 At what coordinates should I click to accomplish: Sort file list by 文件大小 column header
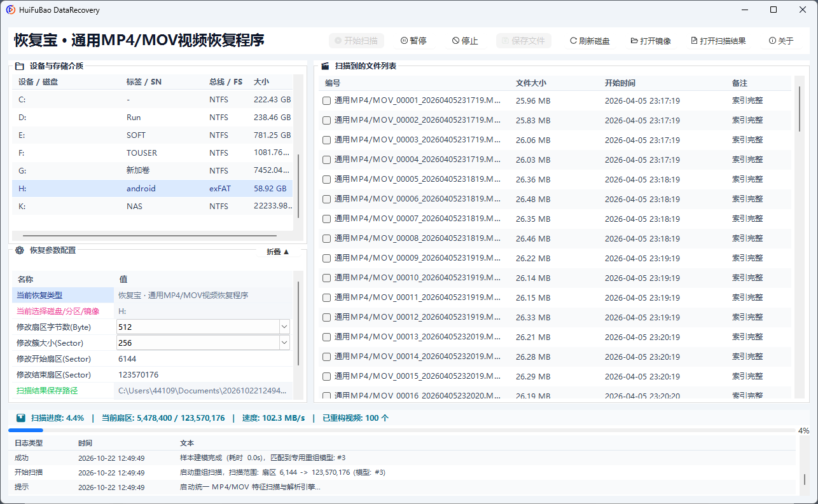pyautogui.click(x=531, y=83)
